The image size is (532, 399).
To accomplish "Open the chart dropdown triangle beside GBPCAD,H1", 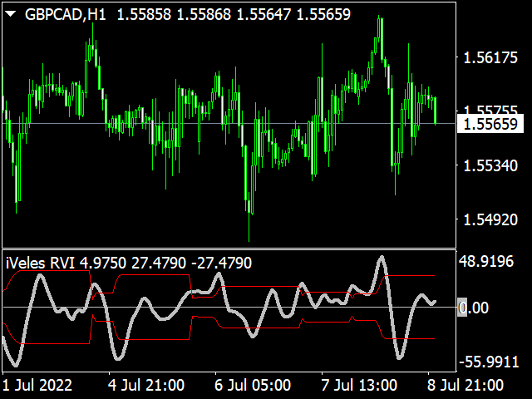I will 10,14.
